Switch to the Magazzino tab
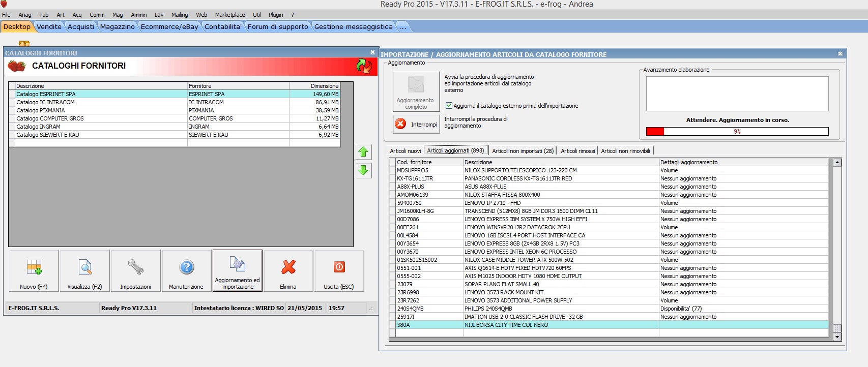The width and height of the screenshot is (868, 367). pyautogui.click(x=118, y=26)
